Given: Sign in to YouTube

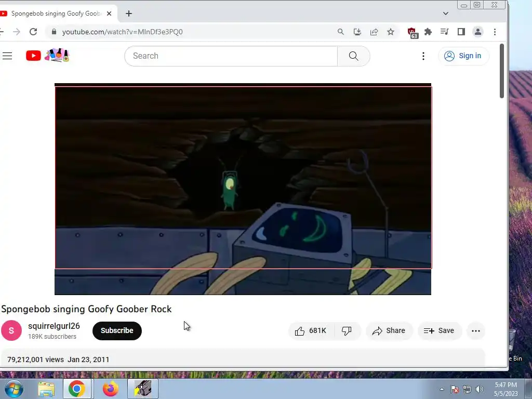Looking at the screenshot, I should tap(463, 56).
